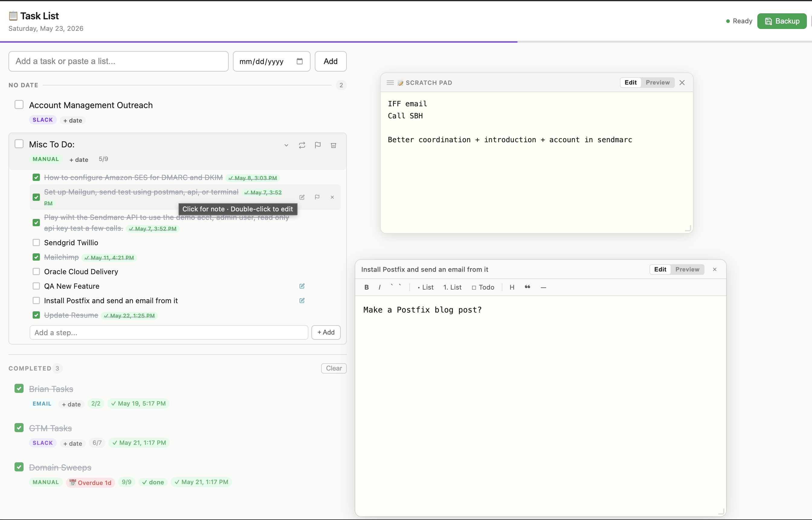Click the Postfix note resize corner handle
This screenshot has height=520, width=812.
[x=721, y=512]
